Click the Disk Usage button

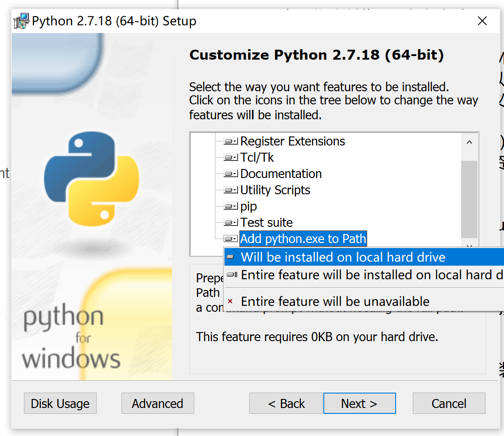click(60, 403)
